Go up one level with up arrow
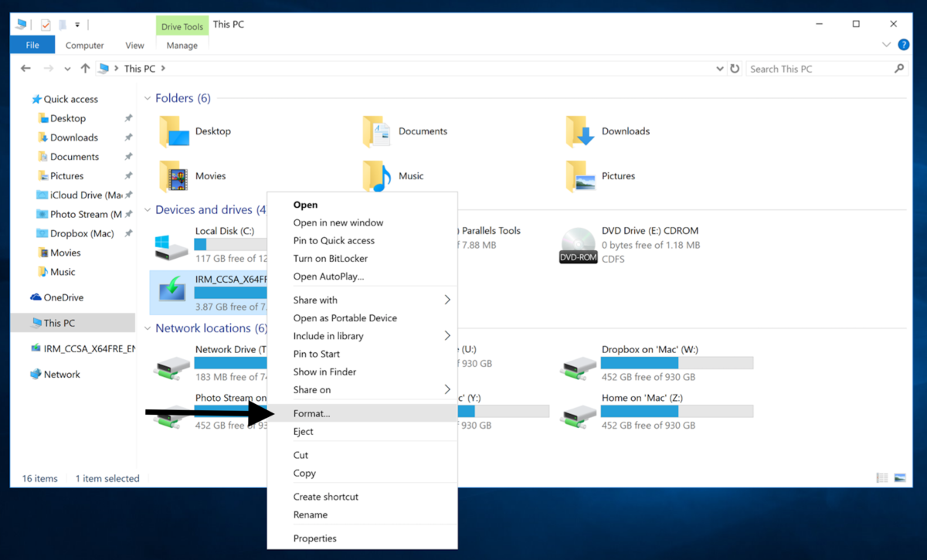 tap(85, 69)
